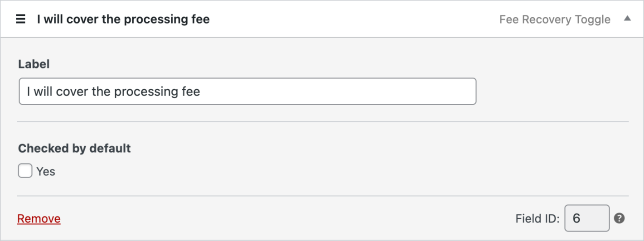
Task: Focus the Label text input
Action: tap(247, 92)
